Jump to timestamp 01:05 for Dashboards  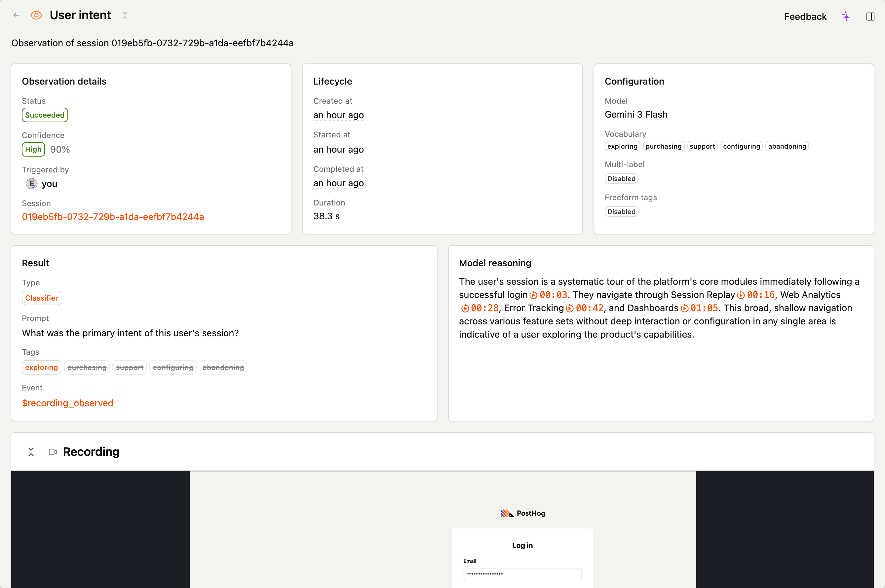tap(700, 308)
